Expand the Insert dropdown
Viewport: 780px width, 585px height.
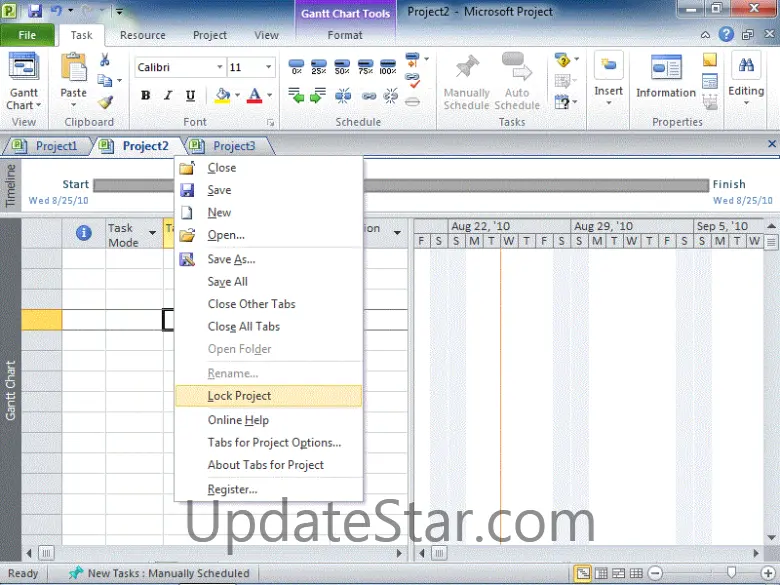click(x=608, y=103)
